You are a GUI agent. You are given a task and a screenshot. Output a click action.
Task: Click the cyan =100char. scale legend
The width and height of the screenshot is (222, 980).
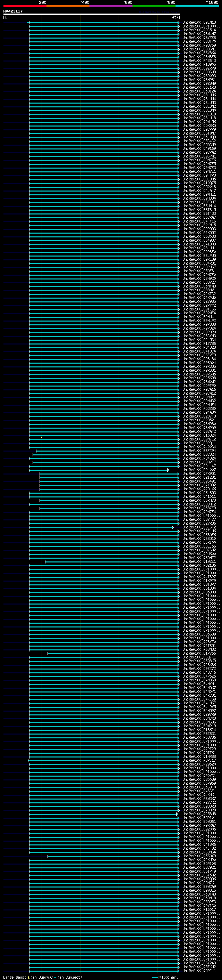pos(164,977)
